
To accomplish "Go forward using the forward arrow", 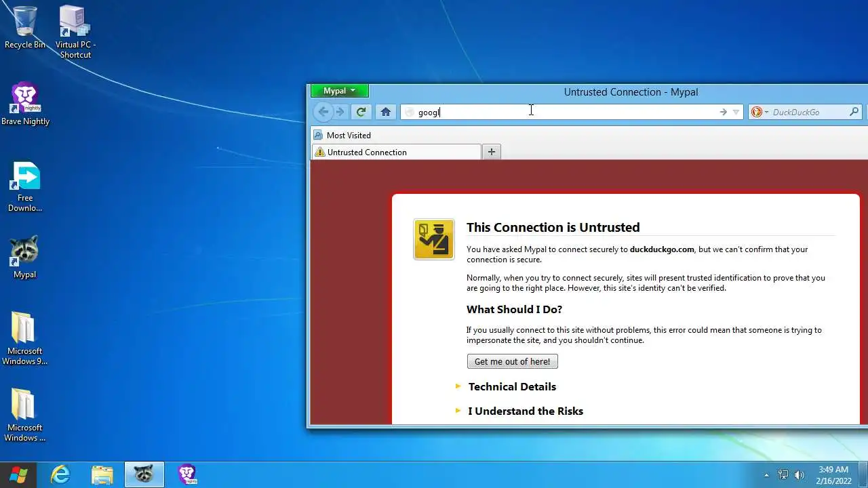I will point(340,112).
